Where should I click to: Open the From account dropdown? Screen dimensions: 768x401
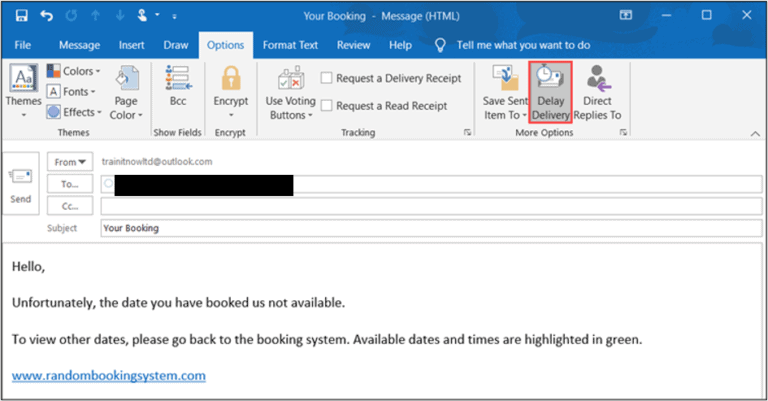[x=70, y=162]
